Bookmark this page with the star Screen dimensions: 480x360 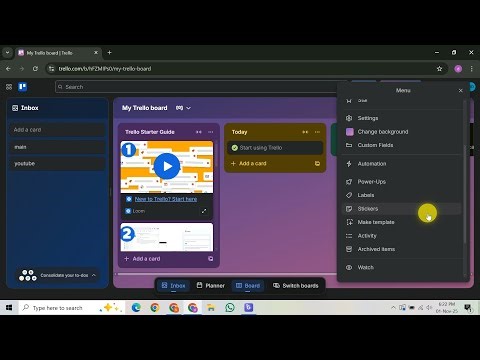(x=439, y=69)
